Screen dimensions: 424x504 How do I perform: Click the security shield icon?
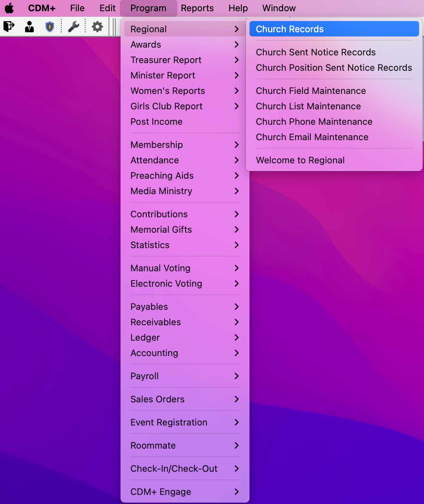(x=49, y=26)
